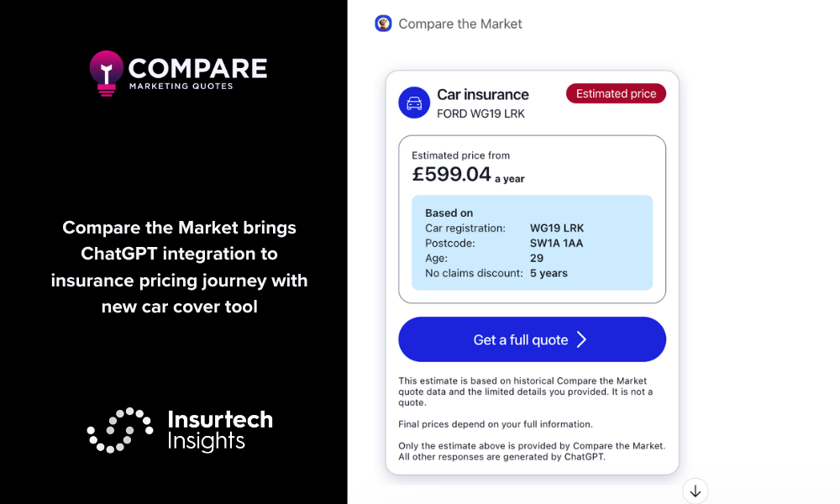Click the scroll-down arrow button
840x504 pixels.
pyautogui.click(x=696, y=491)
